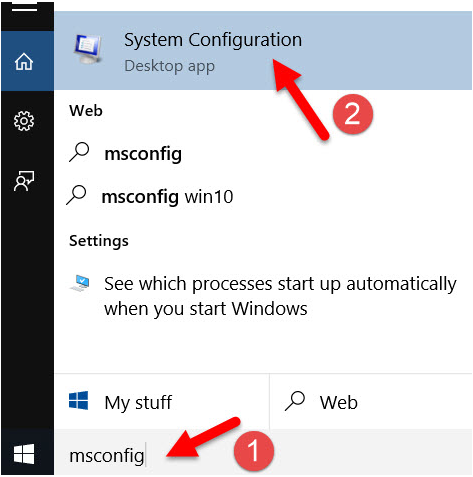
Task: Choose the msconfig win10 web suggestion
Action: (x=167, y=197)
